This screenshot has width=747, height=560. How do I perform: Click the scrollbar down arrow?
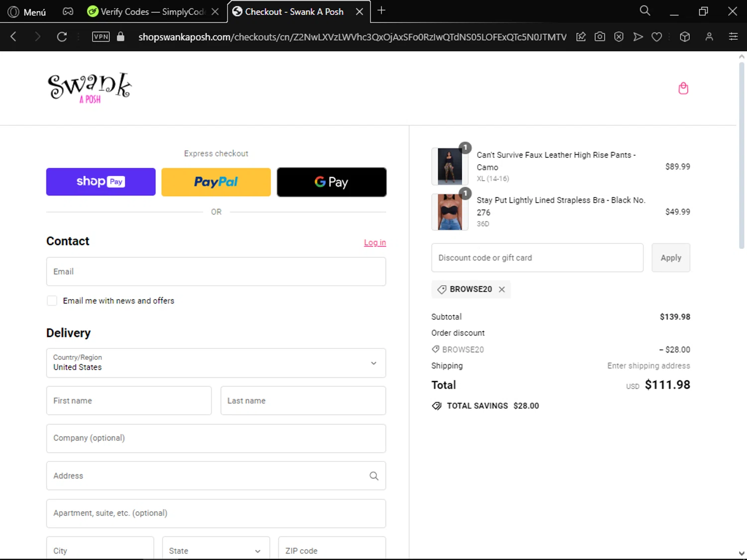[742, 553]
